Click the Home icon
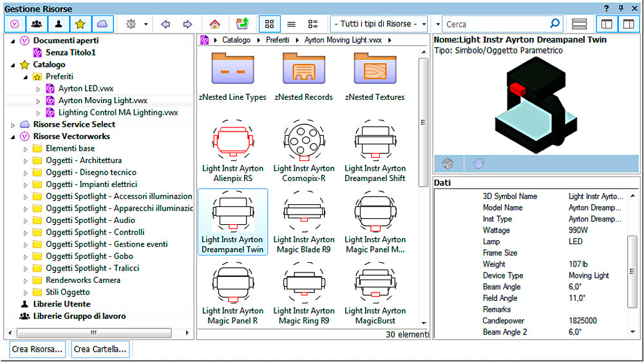Viewport: 644px width, 362px height. pos(214,24)
